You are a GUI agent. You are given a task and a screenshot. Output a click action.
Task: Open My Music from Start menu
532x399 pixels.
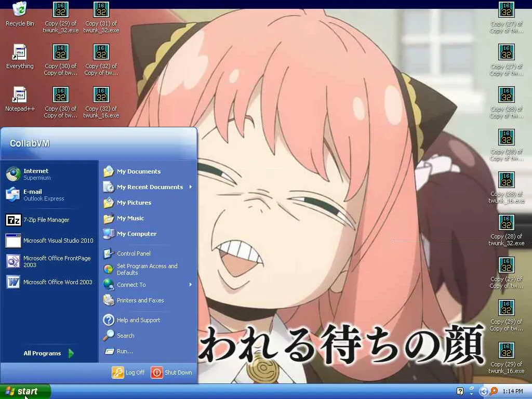pos(148,218)
